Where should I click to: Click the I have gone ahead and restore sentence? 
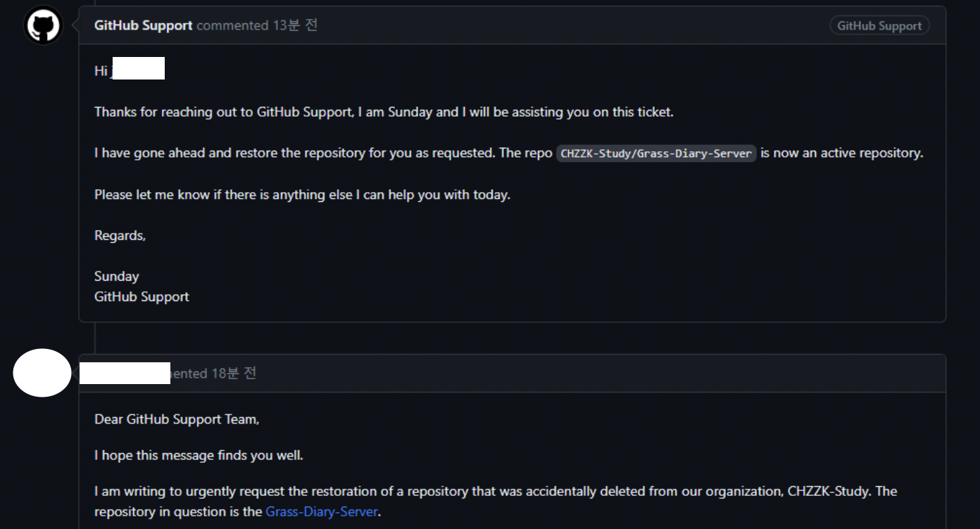(x=508, y=153)
